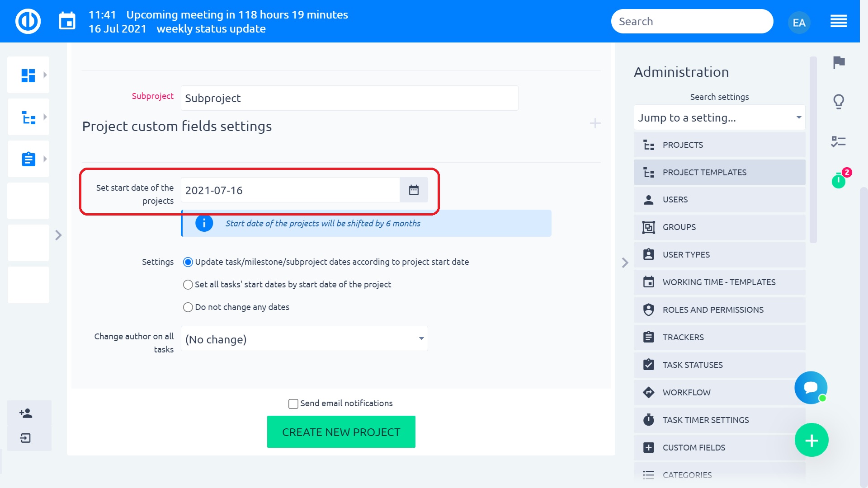
Task: Open the date picker calendar icon
Action: click(414, 190)
